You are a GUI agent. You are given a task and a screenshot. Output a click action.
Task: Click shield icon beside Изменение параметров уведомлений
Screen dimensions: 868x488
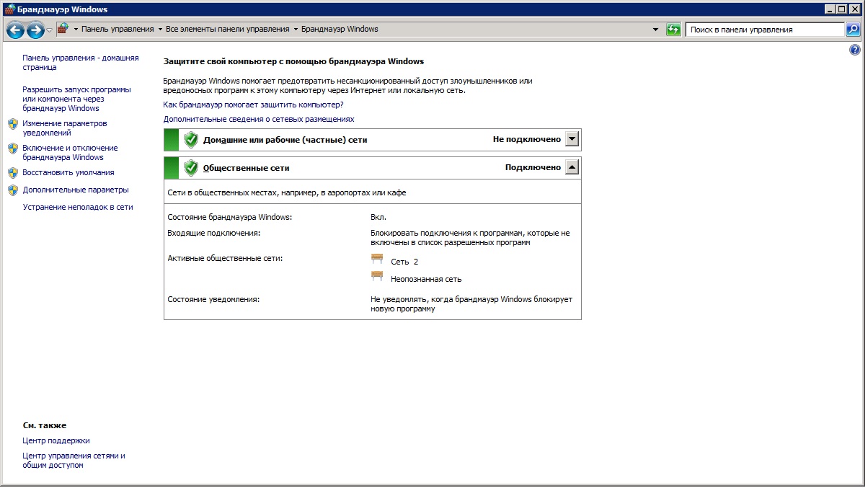(13, 124)
